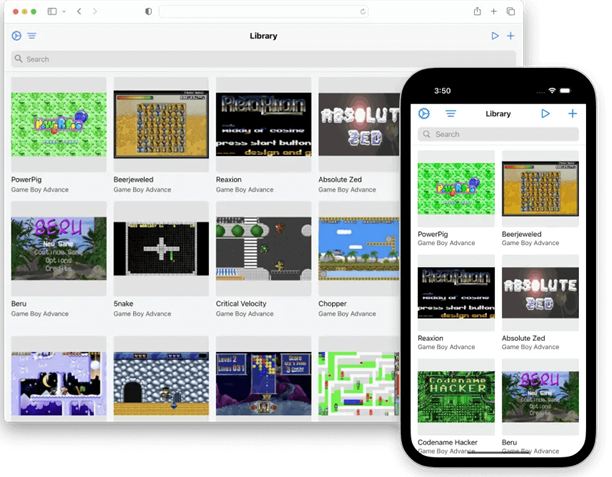Screen dimensions: 612x477
Task: Click the Reaxion title text in the desktop window
Action: (x=229, y=180)
